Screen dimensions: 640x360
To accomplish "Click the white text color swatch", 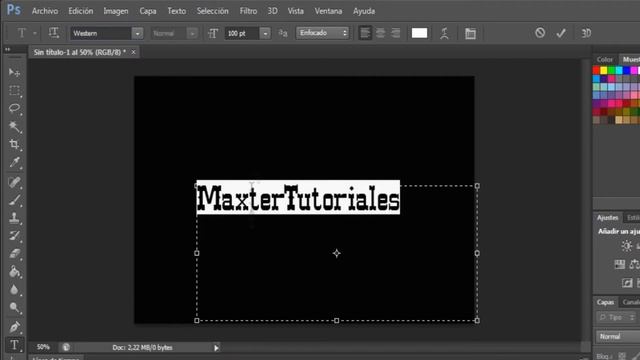I will [420, 33].
